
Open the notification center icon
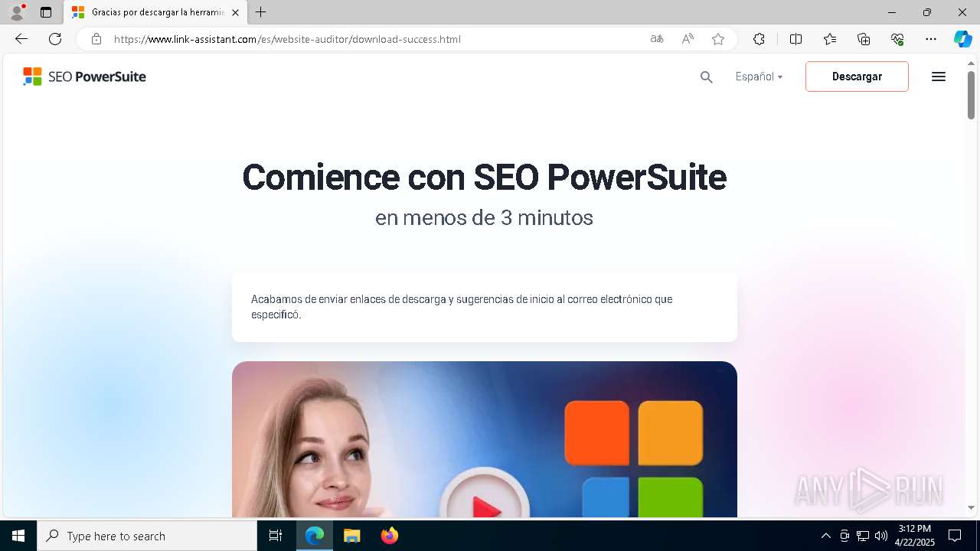click(x=955, y=536)
